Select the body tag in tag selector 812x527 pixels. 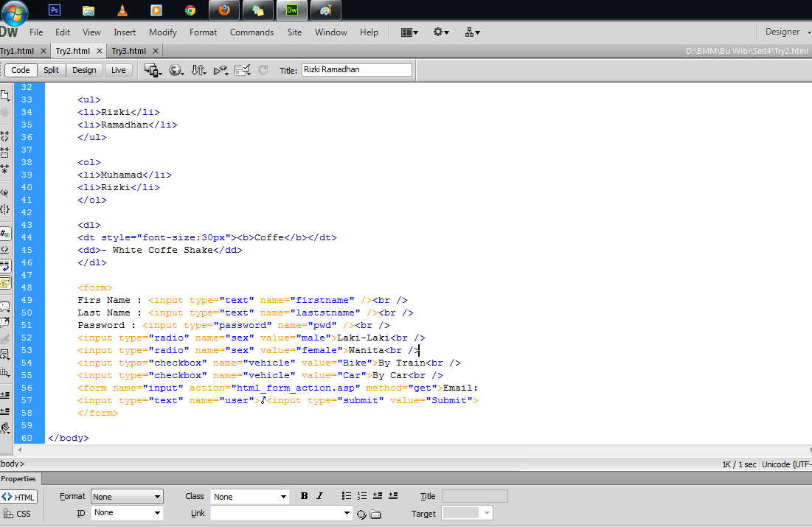click(12, 464)
